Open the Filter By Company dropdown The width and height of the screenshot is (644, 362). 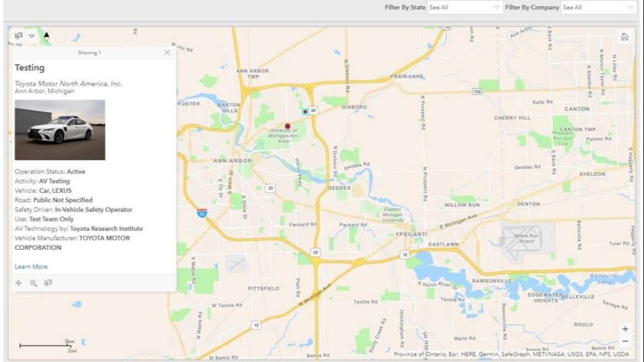[x=598, y=7]
